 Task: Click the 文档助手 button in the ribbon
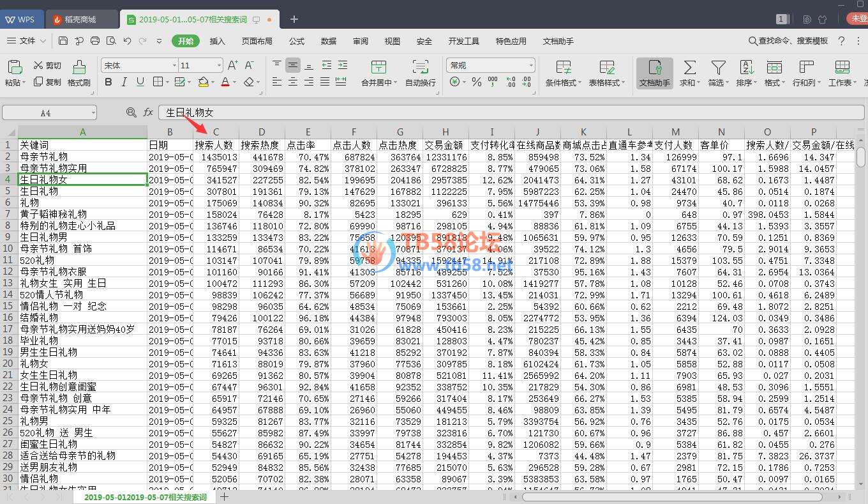click(x=654, y=72)
